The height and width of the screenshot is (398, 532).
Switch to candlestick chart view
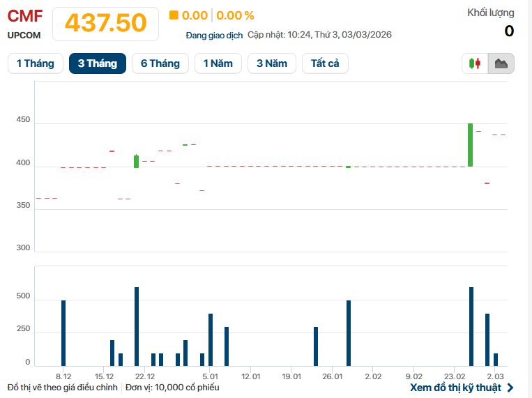[475, 63]
